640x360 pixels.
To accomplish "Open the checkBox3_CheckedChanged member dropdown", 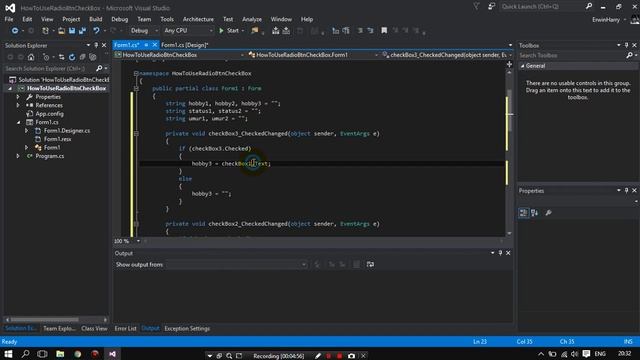I will (447, 55).
